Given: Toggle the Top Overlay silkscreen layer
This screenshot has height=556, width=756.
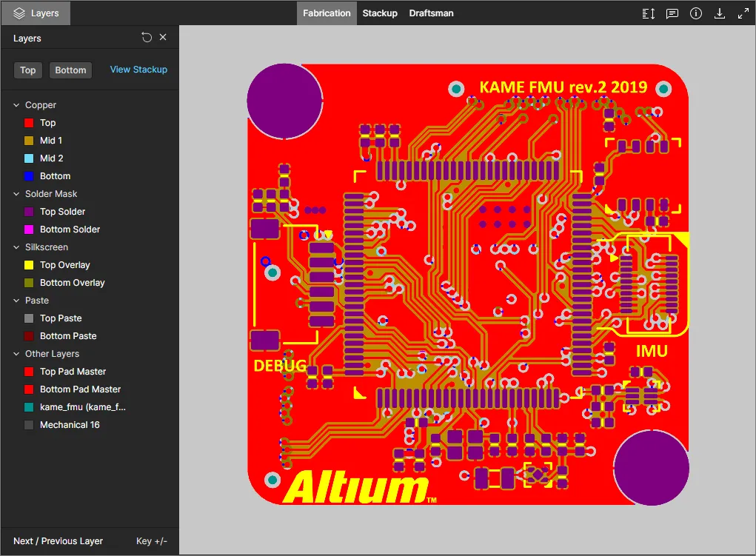Looking at the screenshot, I should (64, 265).
